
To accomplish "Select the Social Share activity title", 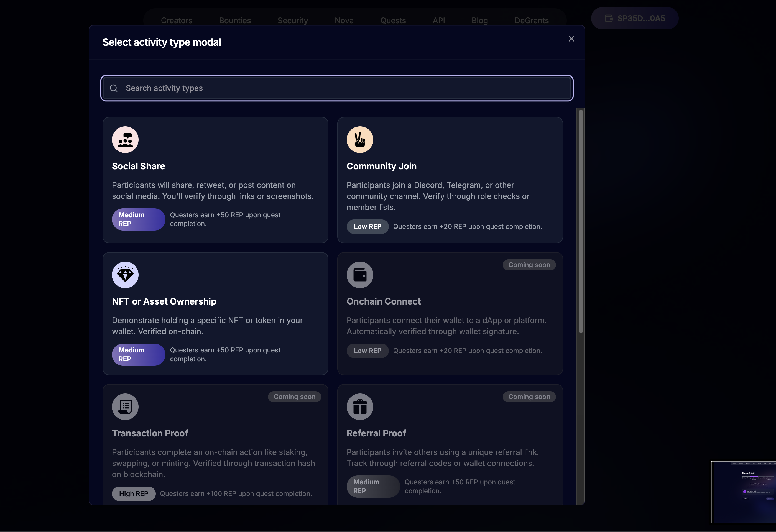I will [139, 166].
